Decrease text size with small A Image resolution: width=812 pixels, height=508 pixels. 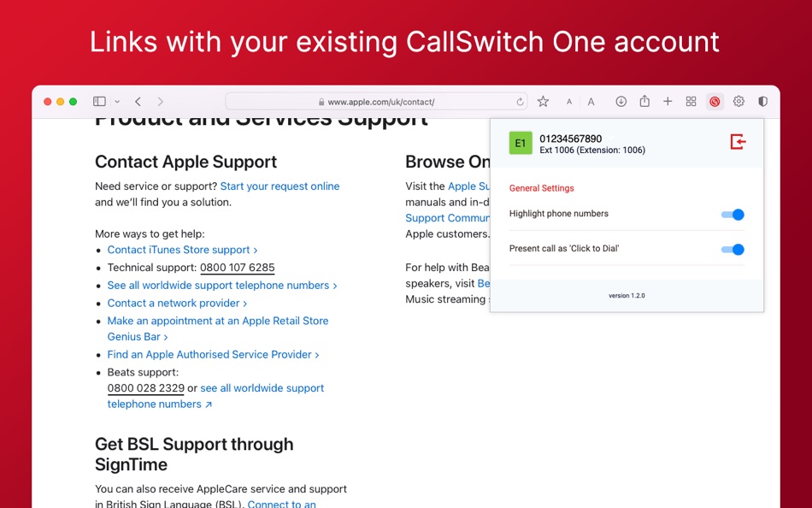568,102
